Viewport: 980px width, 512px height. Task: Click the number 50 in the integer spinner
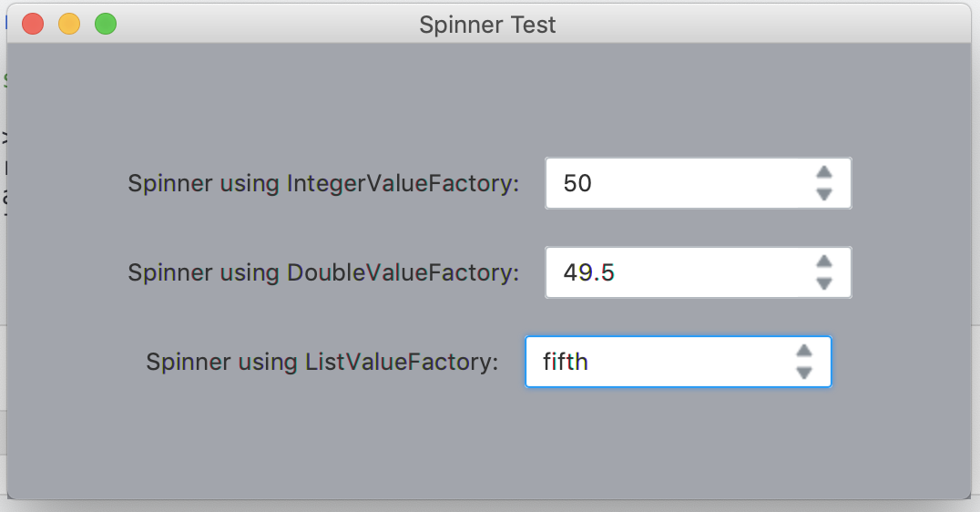[577, 183]
